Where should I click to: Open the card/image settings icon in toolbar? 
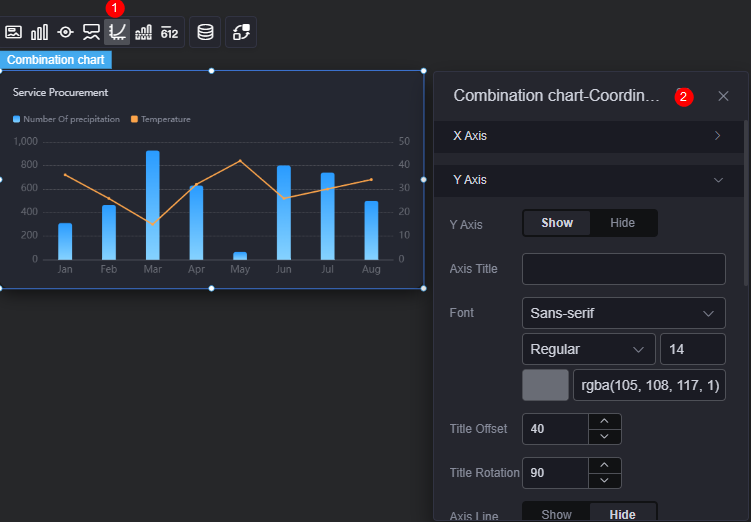(x=13, y=32)
